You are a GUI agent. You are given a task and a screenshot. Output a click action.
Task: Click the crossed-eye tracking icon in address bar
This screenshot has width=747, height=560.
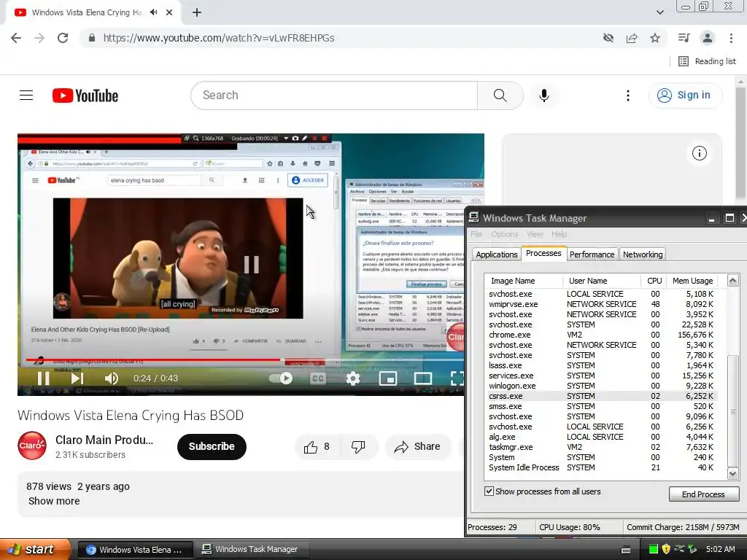[608, 38]
